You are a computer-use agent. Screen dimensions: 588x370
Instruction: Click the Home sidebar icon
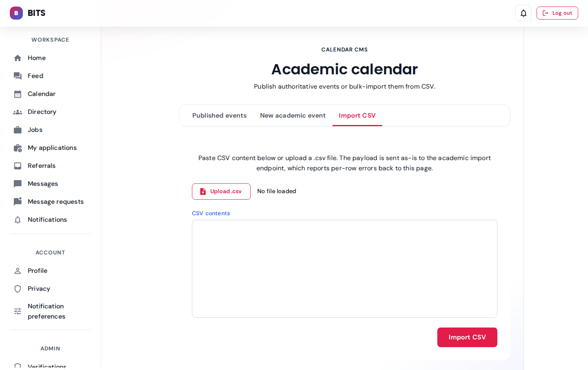18,58
